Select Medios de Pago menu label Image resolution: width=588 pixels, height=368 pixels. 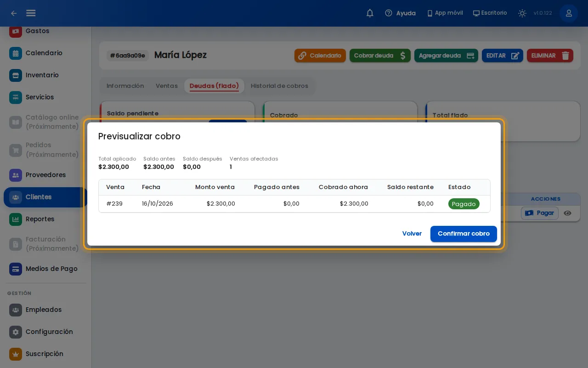pos(51,269)
